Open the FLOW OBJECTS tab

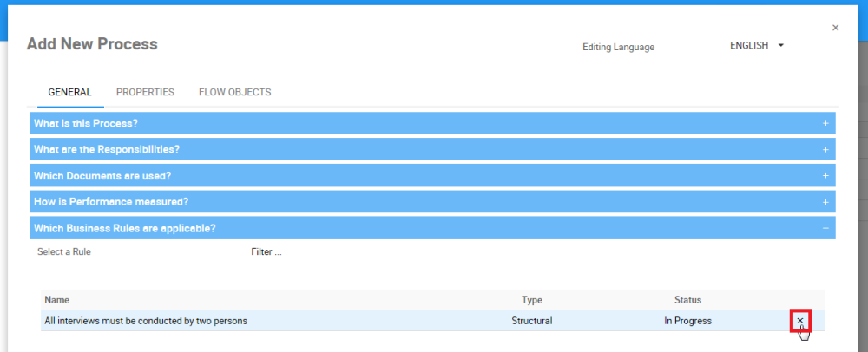point(234,92)
